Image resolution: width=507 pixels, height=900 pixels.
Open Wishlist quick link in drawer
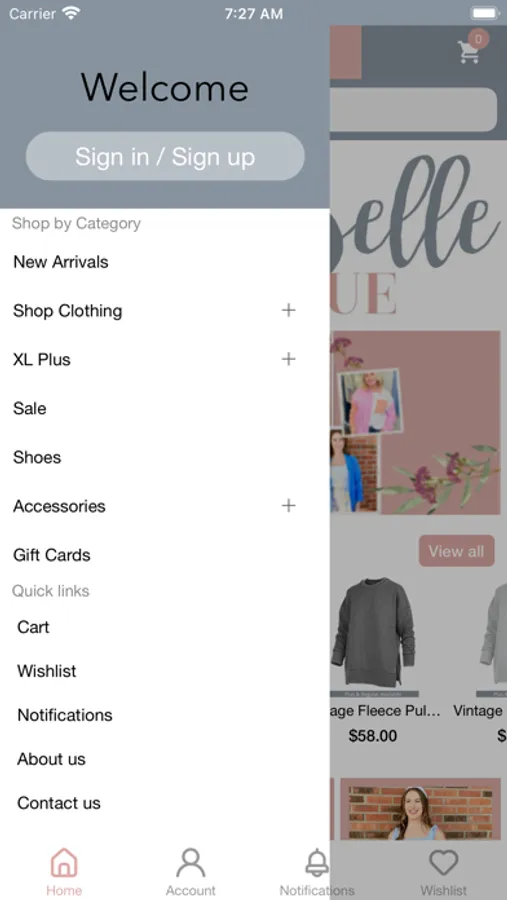[47, 670]
